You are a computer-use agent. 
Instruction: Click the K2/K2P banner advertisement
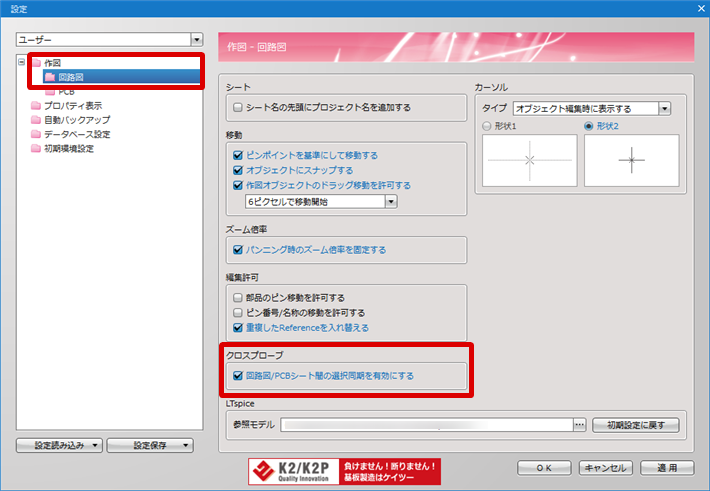click(x=344, y=471)
